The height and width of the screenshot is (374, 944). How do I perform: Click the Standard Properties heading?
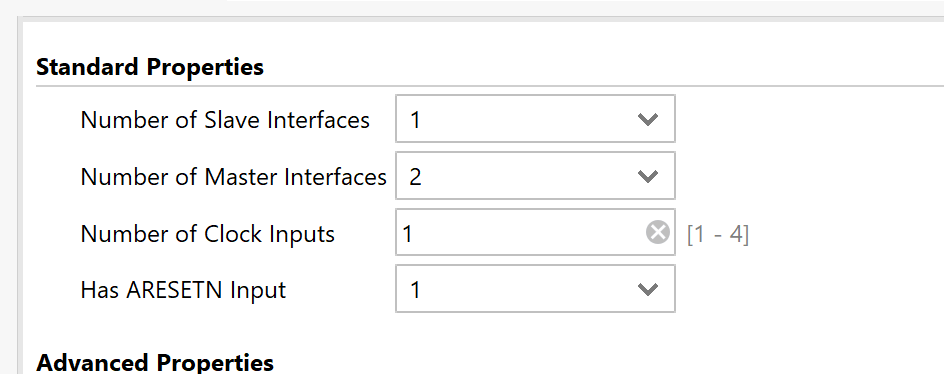[150, 66]
